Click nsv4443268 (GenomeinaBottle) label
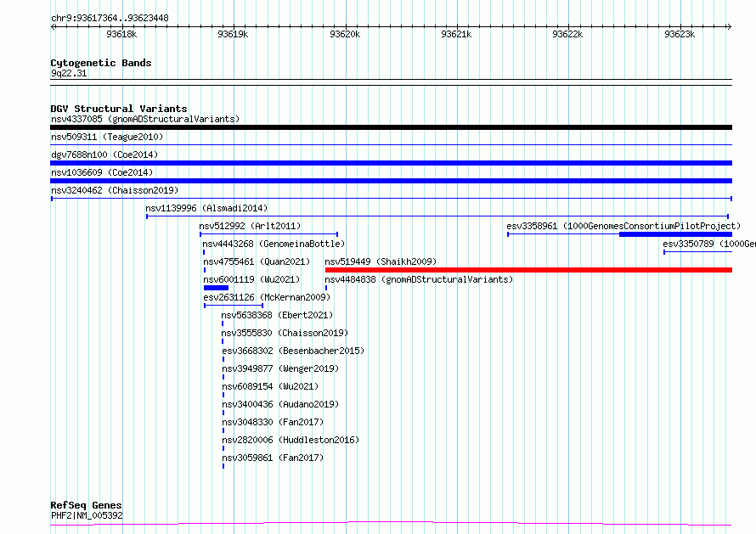This screenshot has height=534, width=756. click(x=274, y=244)
